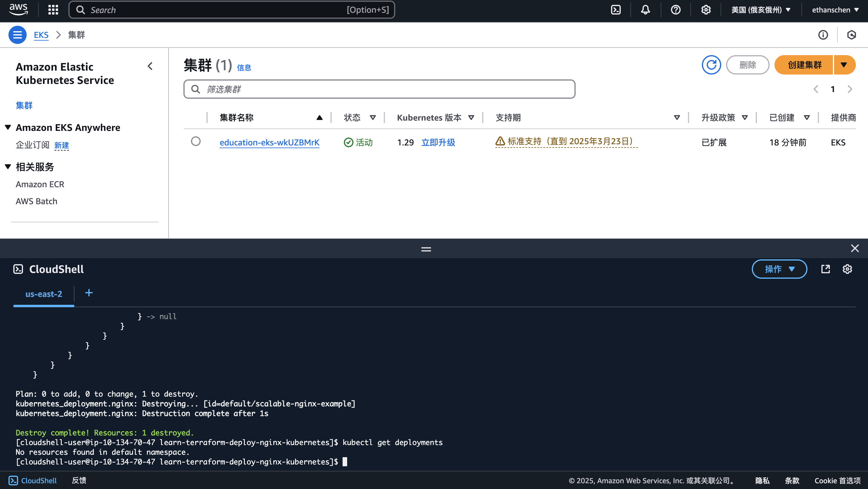Open a new CloudShell tab
The image size is (868, 489).
pyautogui.click(x=89, y=293)
